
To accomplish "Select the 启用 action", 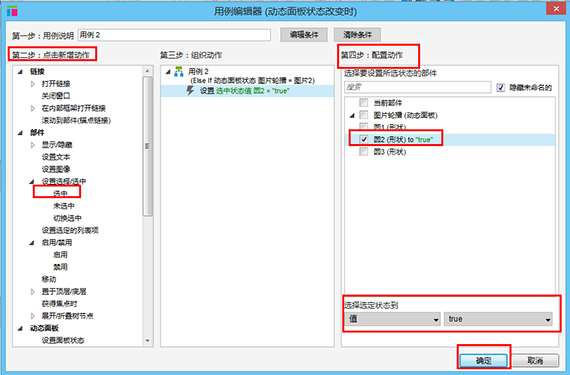I will (x=60, y=255).
